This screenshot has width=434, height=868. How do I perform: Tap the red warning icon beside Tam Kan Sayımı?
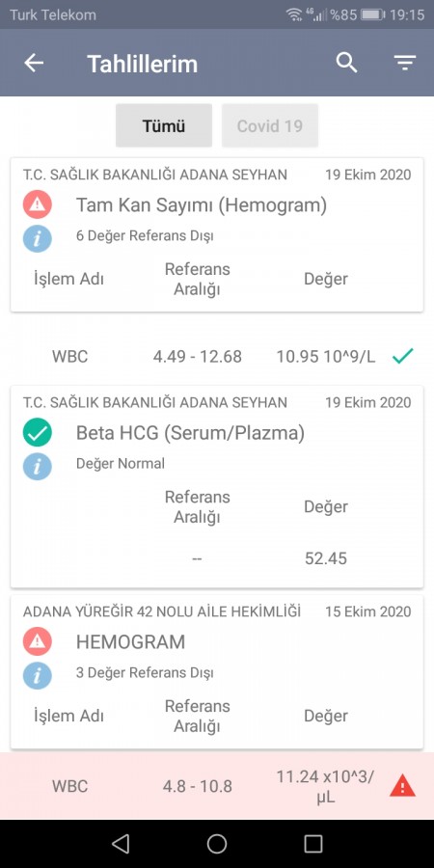38,204
